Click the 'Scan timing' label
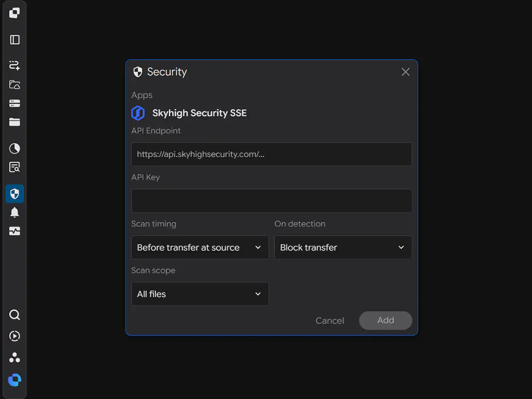The width and height of the screenshot is (532, 399). (154, 224)
